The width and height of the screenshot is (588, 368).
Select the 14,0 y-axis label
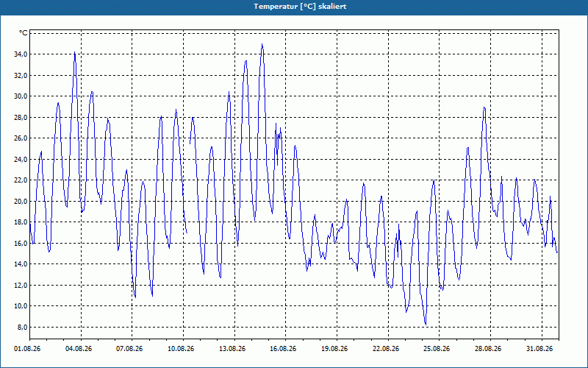click(x=21, y=264)
